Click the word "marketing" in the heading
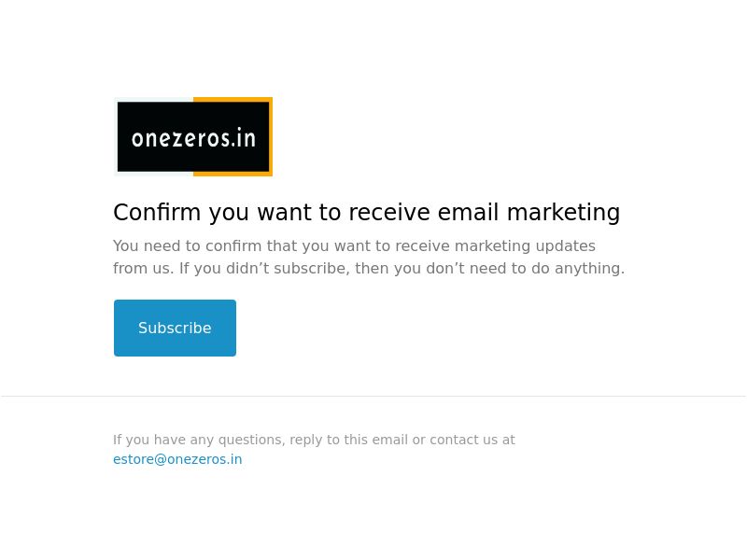Viewport: 747px width, 560px height. [x=563, y=212]
